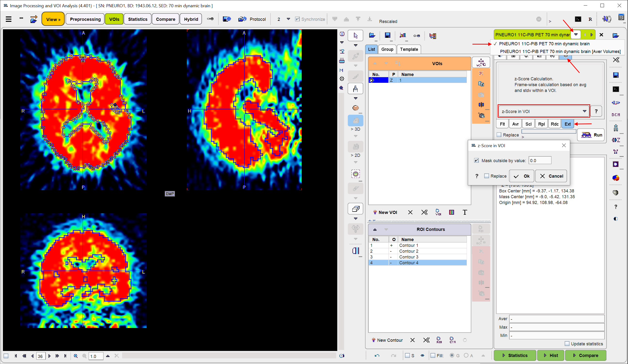Click the CTR contour icon

pyautogui.click(x=452, y=340)
